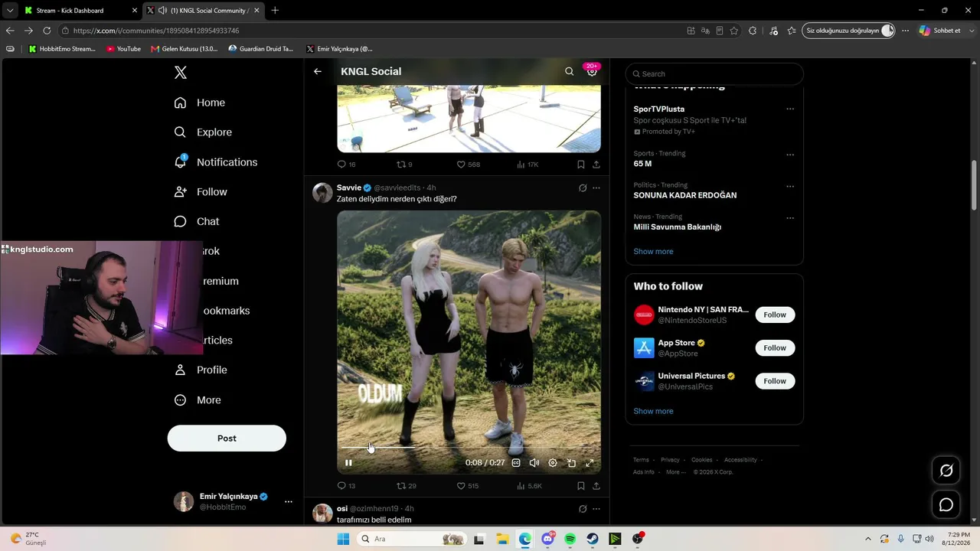Open browser extensions puzzle icon

[753, 31]
